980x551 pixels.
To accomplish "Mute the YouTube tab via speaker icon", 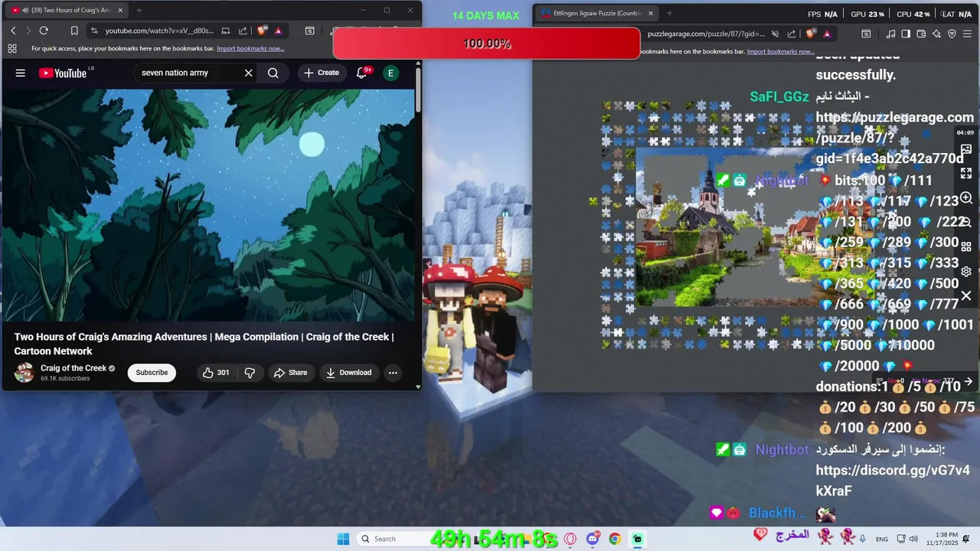I will [x=25, y=10].
